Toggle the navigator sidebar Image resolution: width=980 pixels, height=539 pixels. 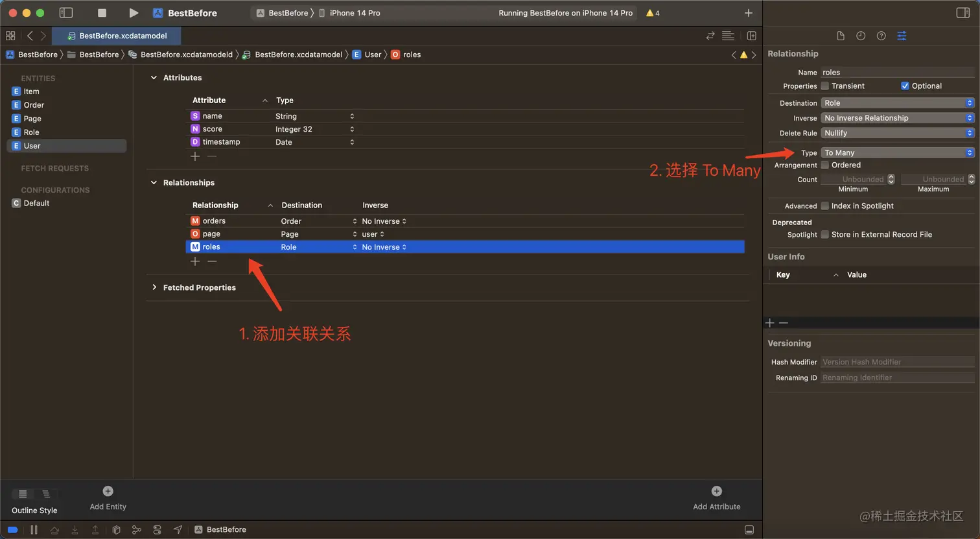click(65, 13)
